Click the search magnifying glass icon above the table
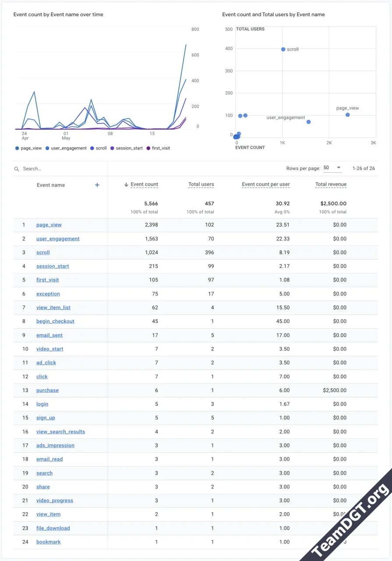 pyautogui.click(x=16, y=168)
